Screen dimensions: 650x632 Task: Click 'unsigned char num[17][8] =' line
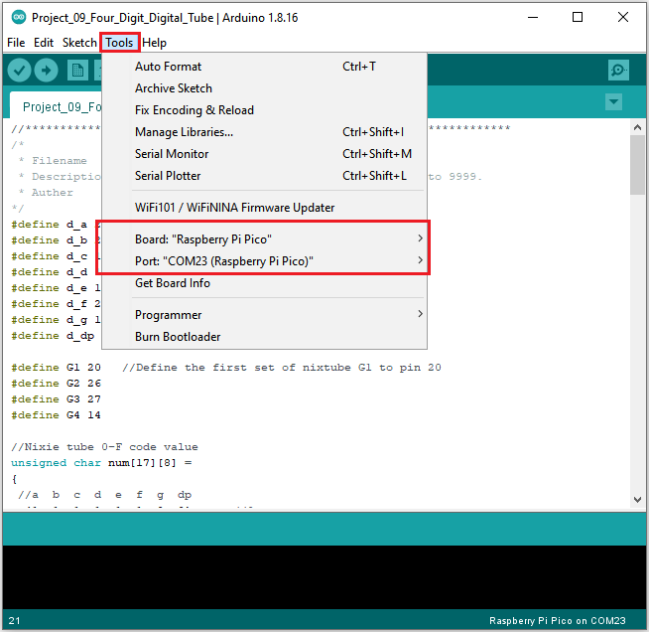[x=102, y=462]
